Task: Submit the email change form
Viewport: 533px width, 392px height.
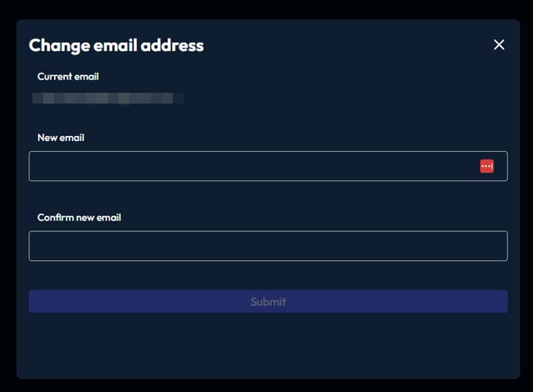Action: (x=268, y=302)
